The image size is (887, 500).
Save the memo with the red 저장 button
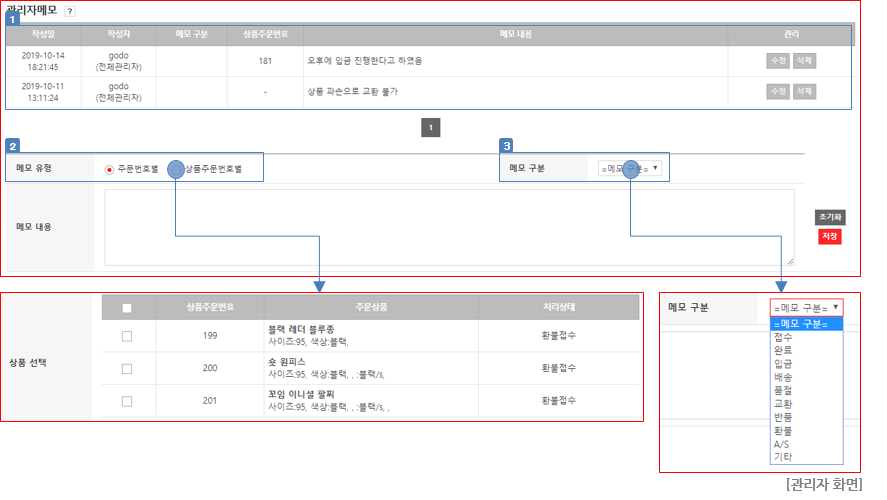click(830, 236)
